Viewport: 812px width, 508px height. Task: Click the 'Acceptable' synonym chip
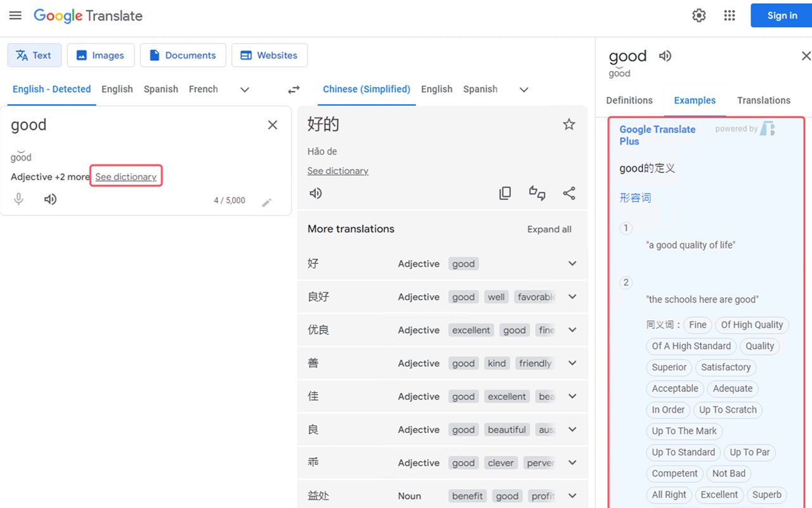click(675, 389)
